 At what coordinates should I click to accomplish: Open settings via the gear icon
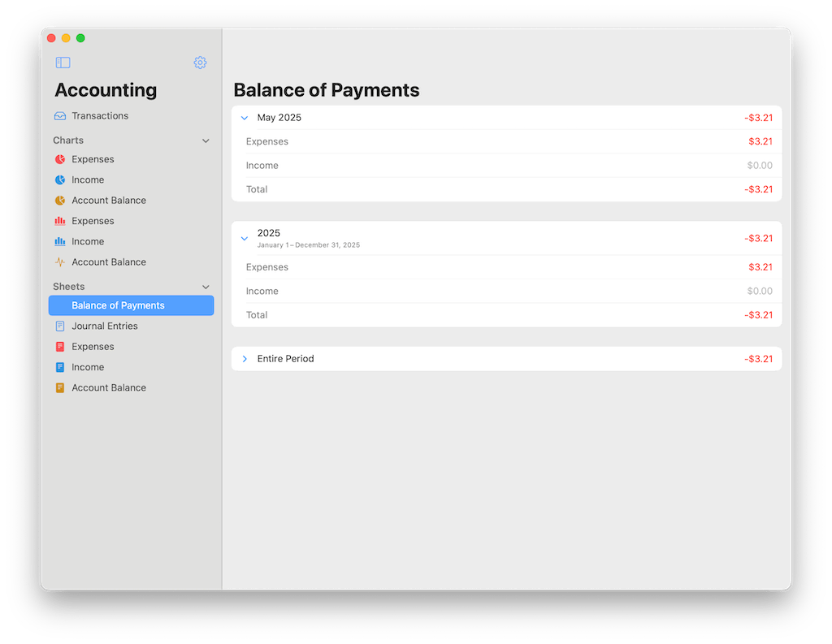tap(200, 63)
